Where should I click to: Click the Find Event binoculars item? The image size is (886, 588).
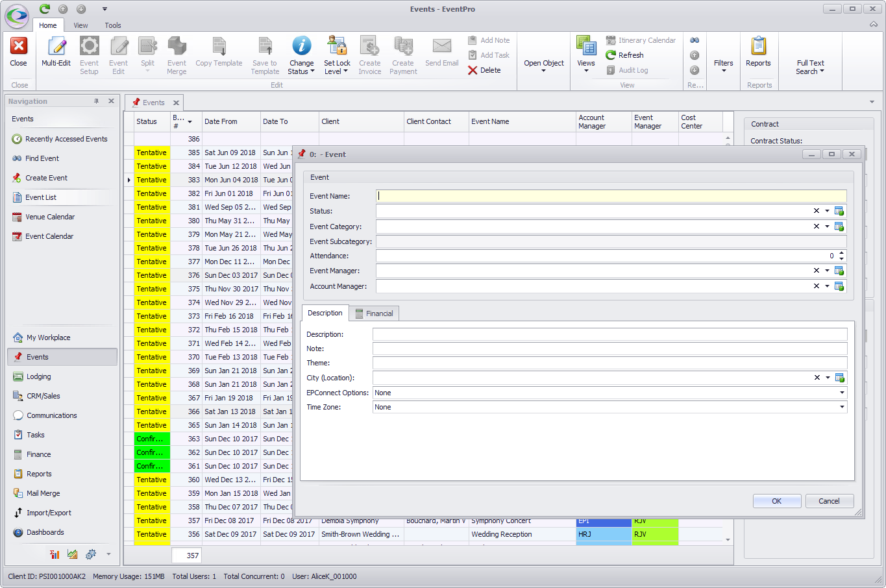tap(36, 158)
